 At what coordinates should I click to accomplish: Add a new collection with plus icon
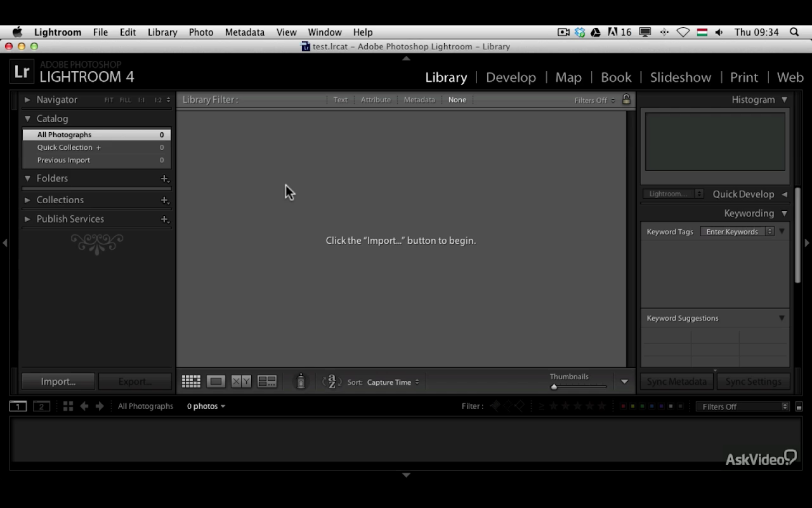tap(164, 200)
